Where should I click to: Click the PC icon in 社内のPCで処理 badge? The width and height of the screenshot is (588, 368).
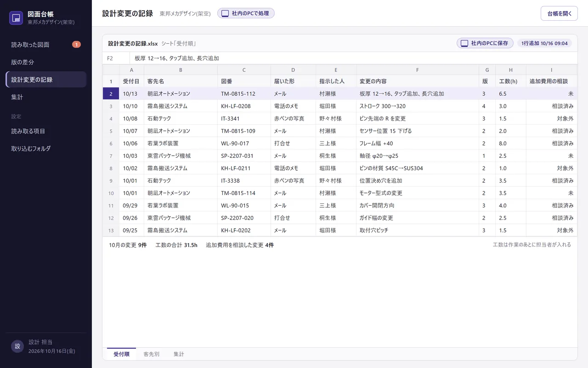225,13
